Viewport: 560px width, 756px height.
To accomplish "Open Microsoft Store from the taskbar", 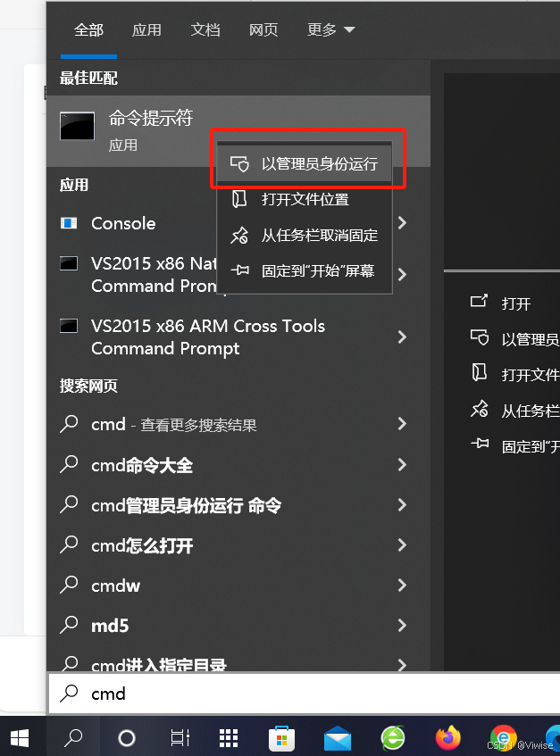I will click(281, 738).
